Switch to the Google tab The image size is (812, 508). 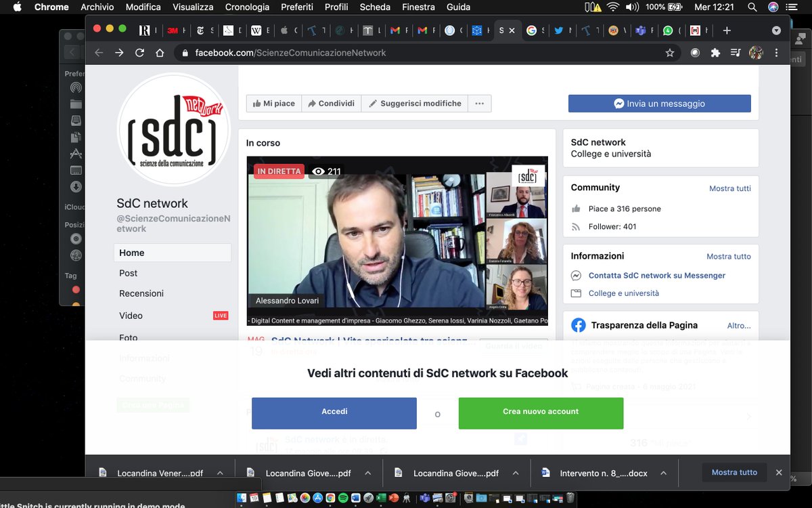click(x=537, y=30)
